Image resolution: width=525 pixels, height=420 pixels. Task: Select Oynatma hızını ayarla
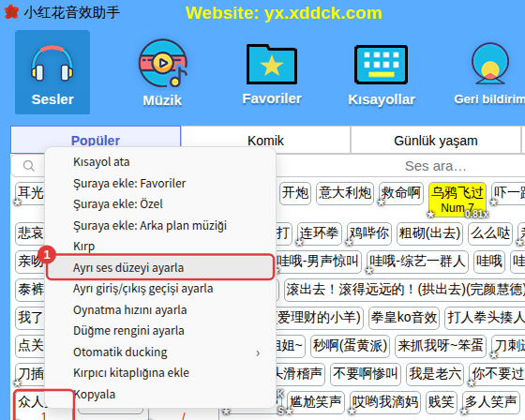click(160, 309)
